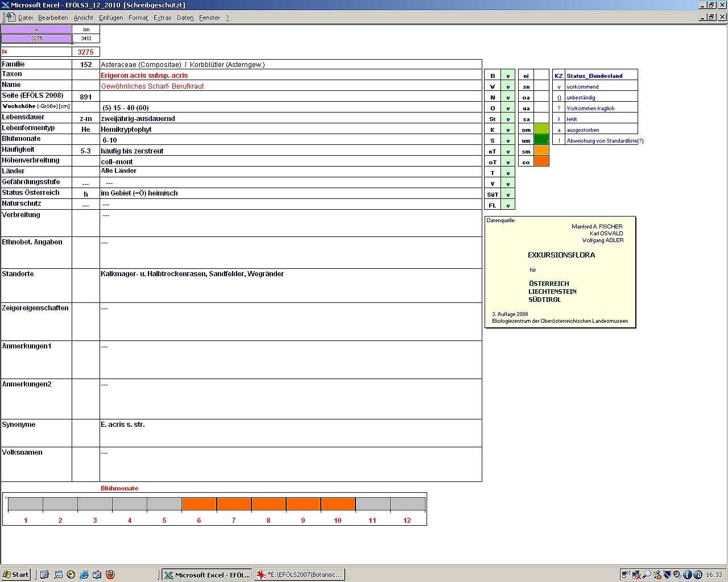Open the Datei menu
This screenshot has height=582, width=728.
click(26, 18)
